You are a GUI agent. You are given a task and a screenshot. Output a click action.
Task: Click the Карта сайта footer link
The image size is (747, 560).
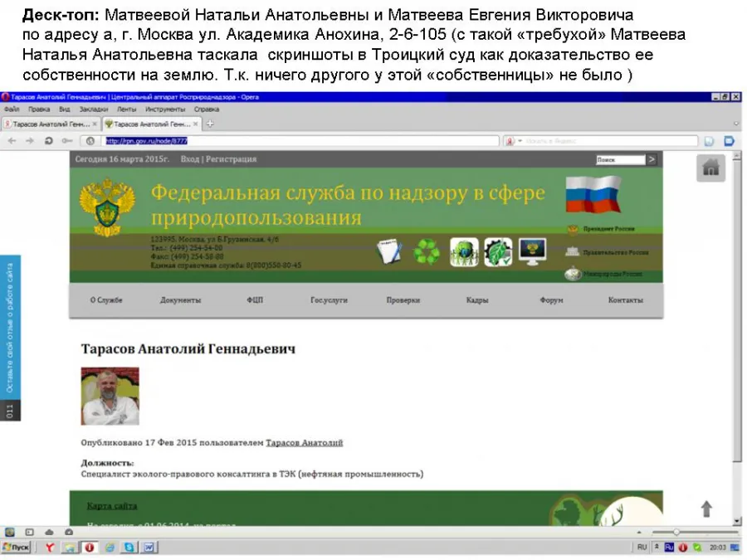pyautogui.click(x=112, y=506)
